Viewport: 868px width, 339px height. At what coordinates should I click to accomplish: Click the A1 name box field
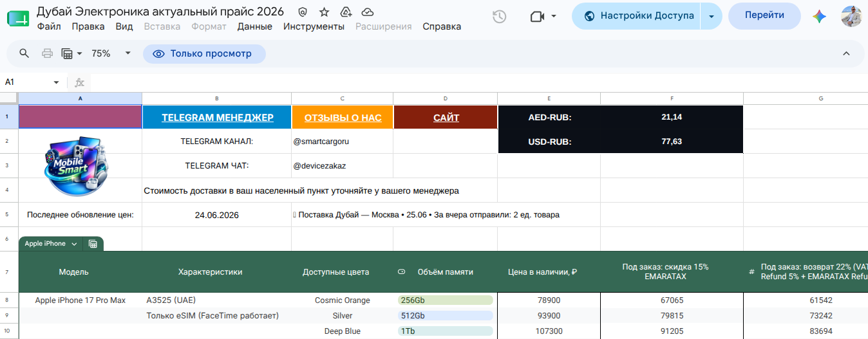tap(26, 82)
